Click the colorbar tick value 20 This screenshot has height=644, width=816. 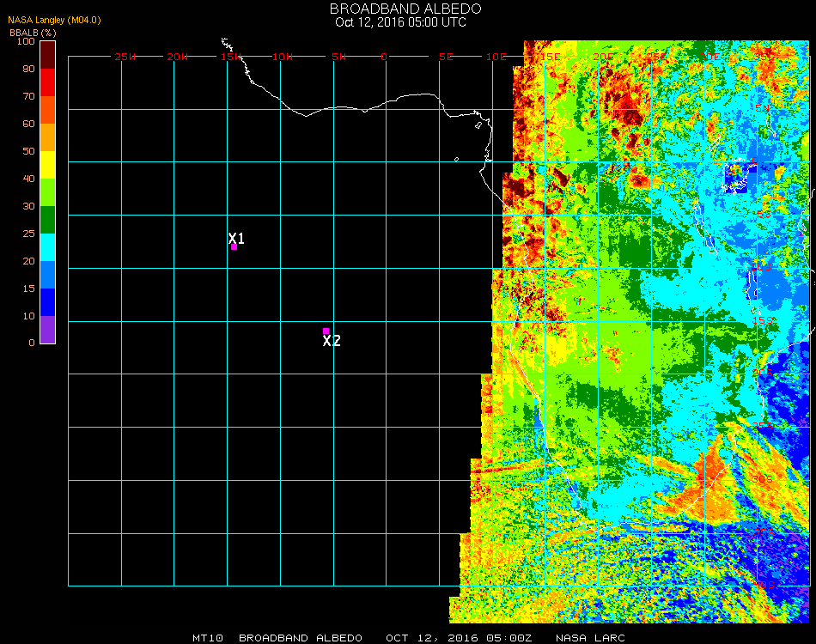pos(29,262)
